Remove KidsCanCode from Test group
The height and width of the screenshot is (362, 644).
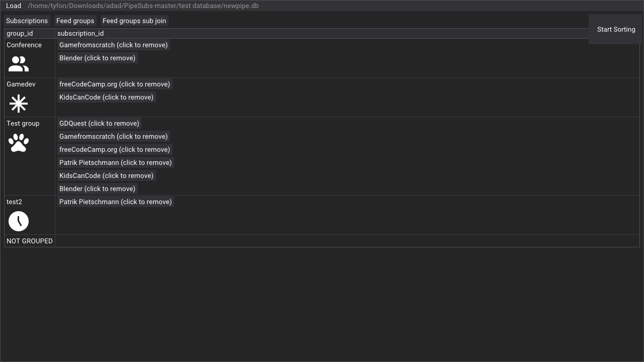pos(106,175)
